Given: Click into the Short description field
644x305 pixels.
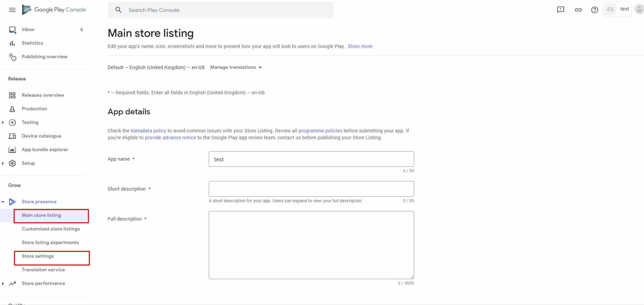Looking at the screenshot, I should coord(311,189).
